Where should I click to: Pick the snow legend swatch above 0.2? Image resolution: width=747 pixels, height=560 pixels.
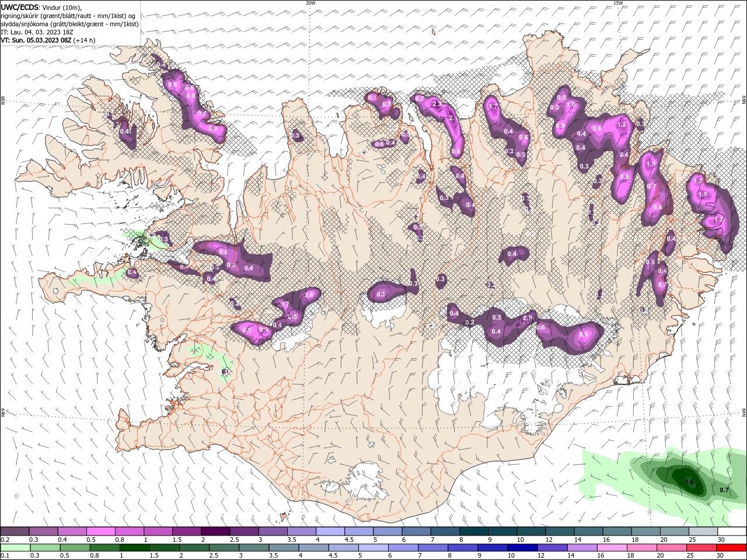(x=15, y=531)
